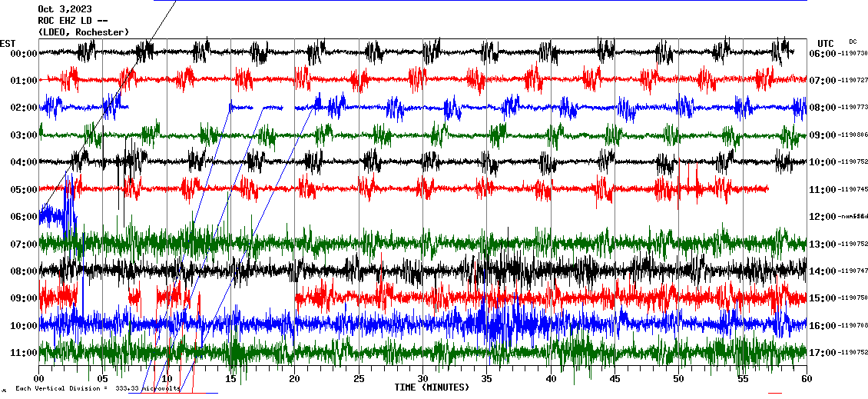Click the 60 minute mark on time axis
This screenshot has height=399, width=868.
807,379
